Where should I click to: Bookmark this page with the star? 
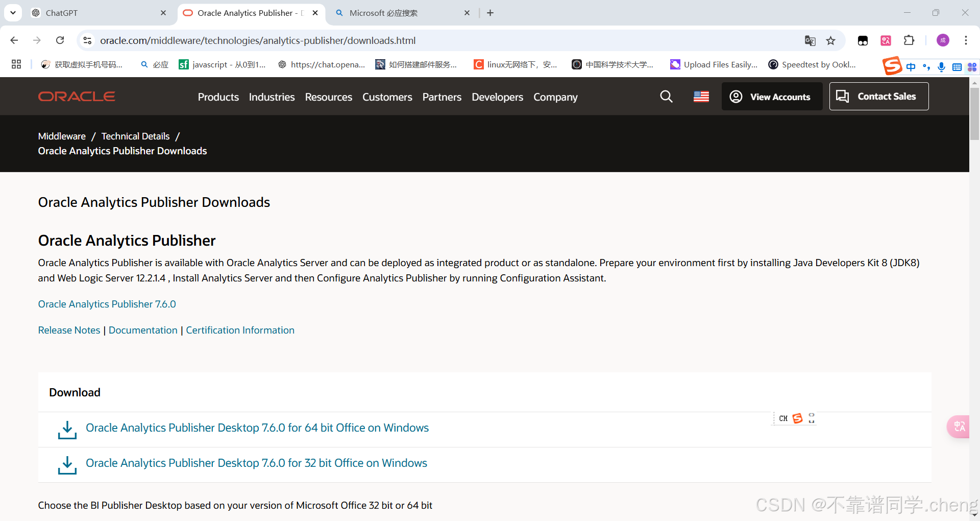(x=831, y=40)
